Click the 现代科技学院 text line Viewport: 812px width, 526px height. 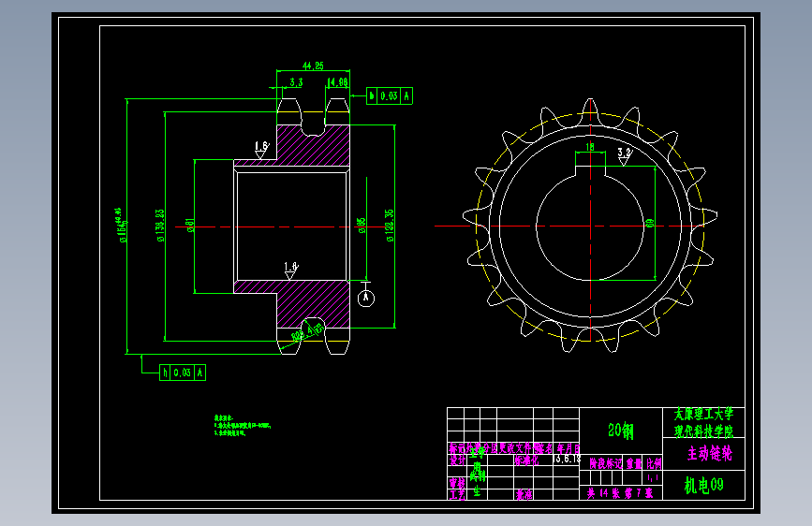pyautogui.click(x=703, y=431)
